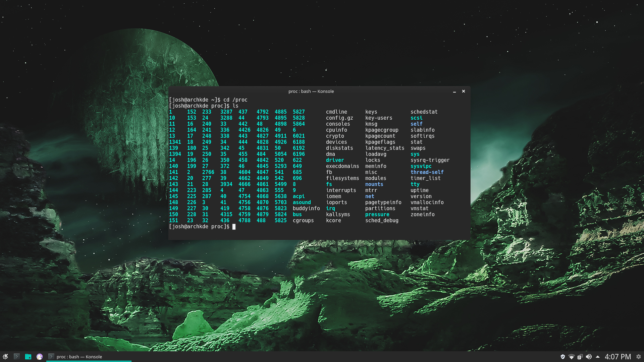
Task: Click the 'kpagecgroup' entry
Action: pos(382,130)
